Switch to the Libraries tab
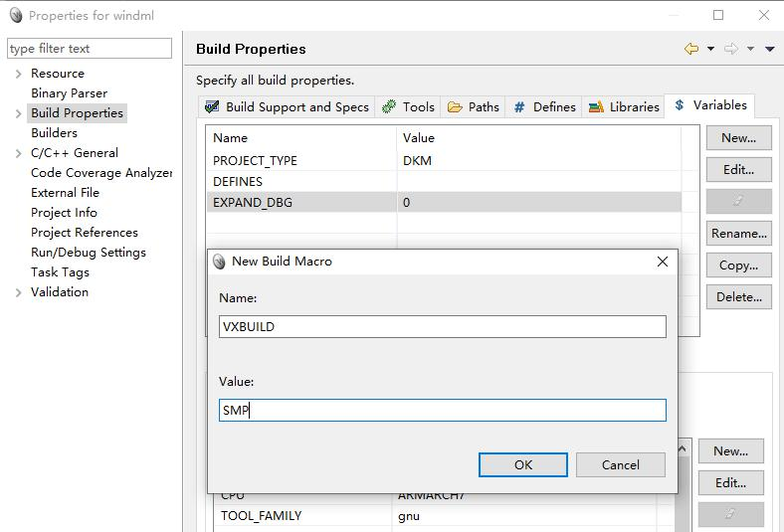This screenshot has height=532, width=784. pyautogui.click(x=624, y=107)
